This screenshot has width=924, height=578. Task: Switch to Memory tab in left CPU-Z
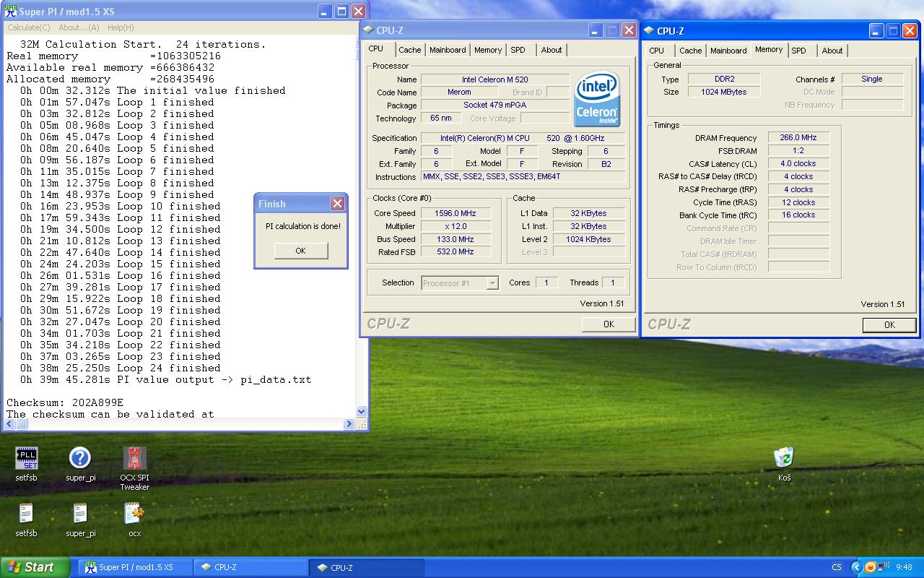(x=488, y=50)
